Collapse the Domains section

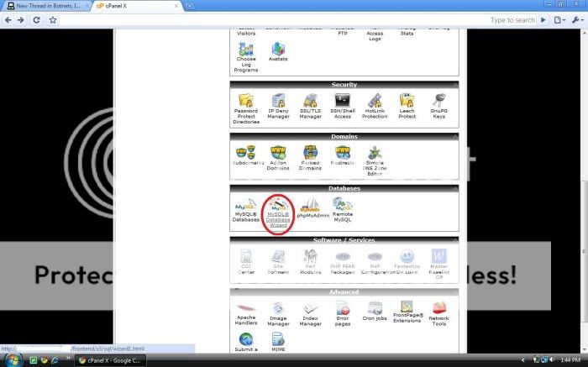tap(454, 136)
